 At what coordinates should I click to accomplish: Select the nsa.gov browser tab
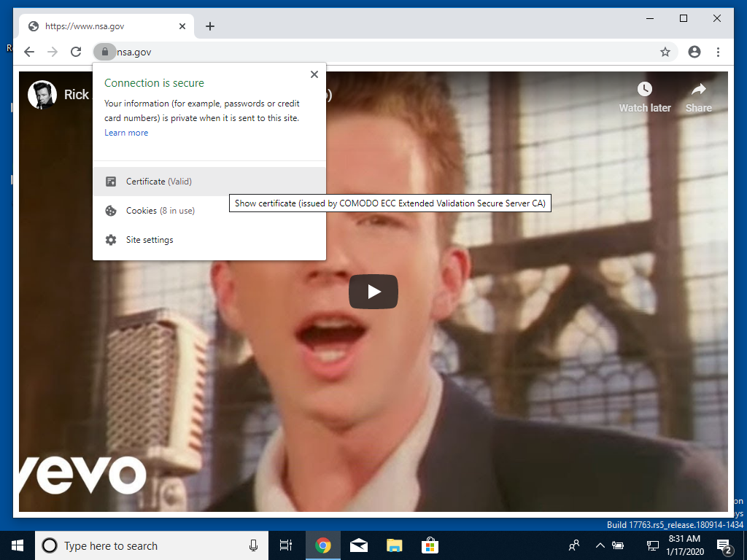coord(102,26)
